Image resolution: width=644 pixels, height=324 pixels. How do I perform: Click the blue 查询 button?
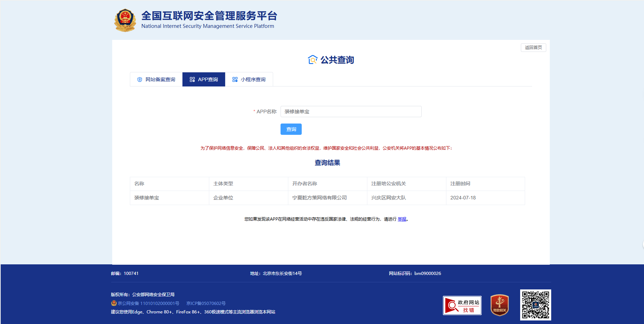pyautogui.click(x=291, y=129)
